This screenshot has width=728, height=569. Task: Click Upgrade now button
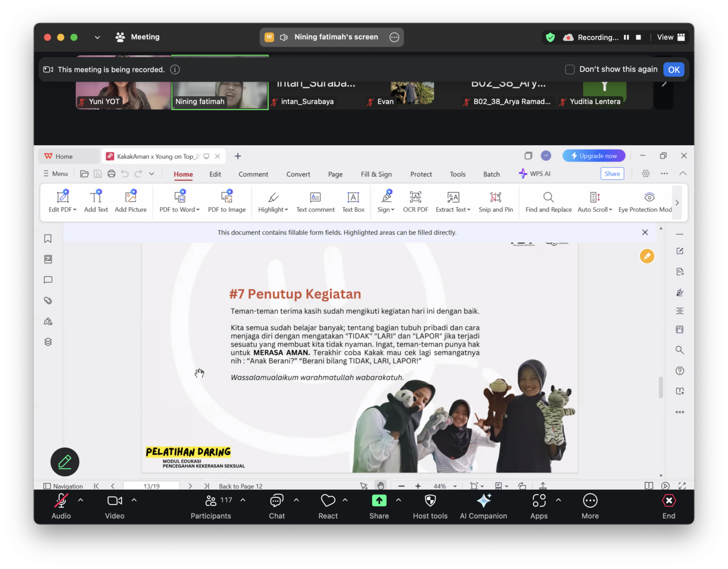point(594,156)
